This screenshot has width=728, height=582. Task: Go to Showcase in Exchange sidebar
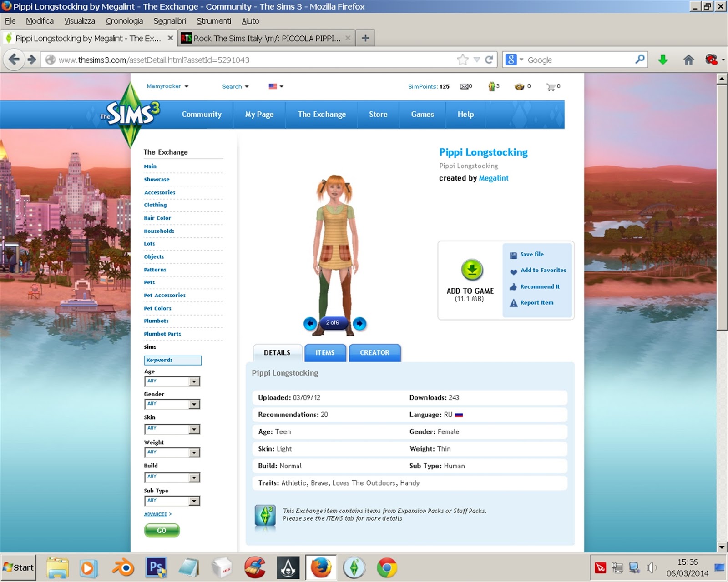[157, 179]
